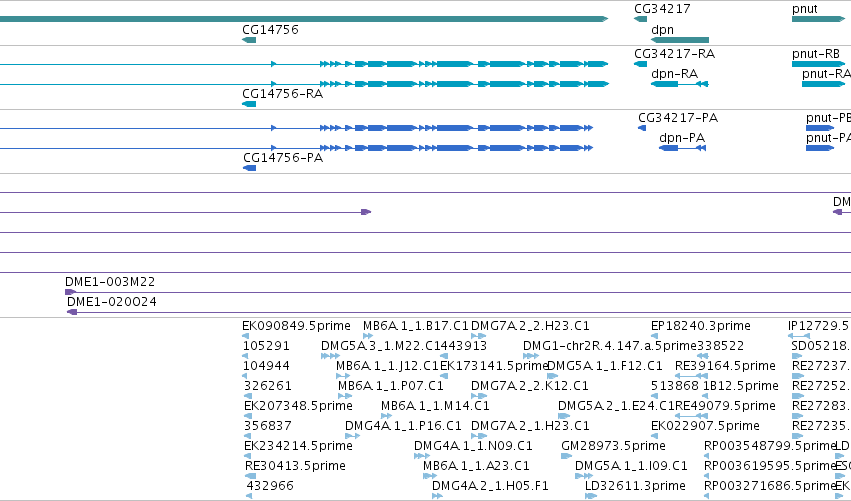Click the EK234214.5prime EST label
The width and height of the screenshot is (851, 501).
point(299,446)
